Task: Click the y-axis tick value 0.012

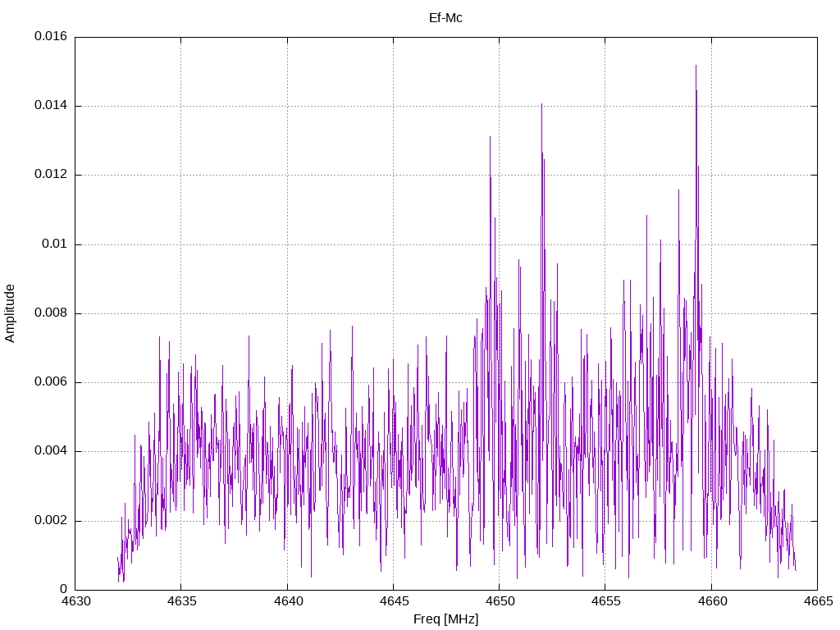Action: tap(51, 175)
